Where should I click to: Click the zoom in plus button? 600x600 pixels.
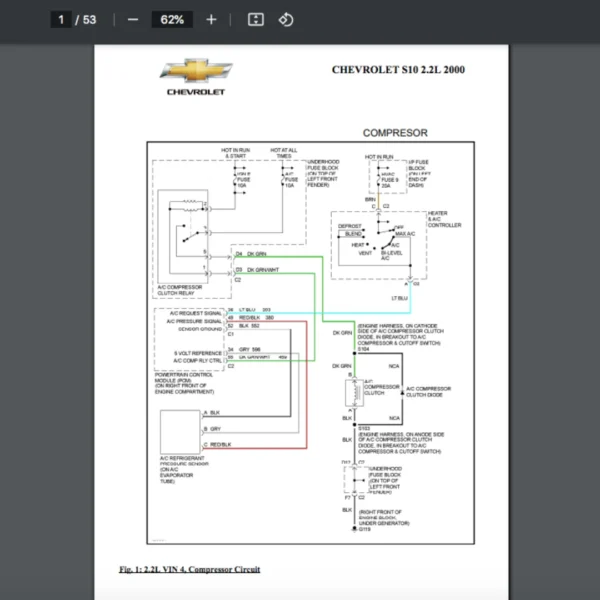(210, 20)
